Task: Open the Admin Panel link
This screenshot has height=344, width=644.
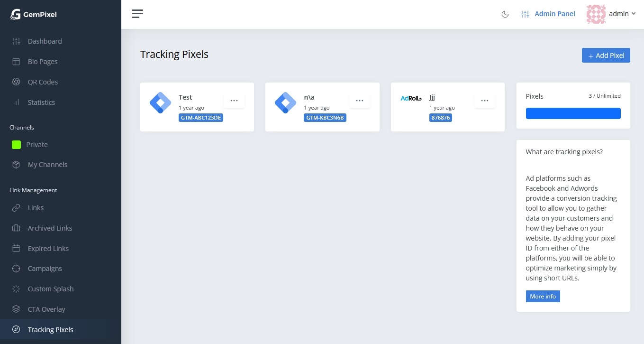Action: [x=554, y=14]
